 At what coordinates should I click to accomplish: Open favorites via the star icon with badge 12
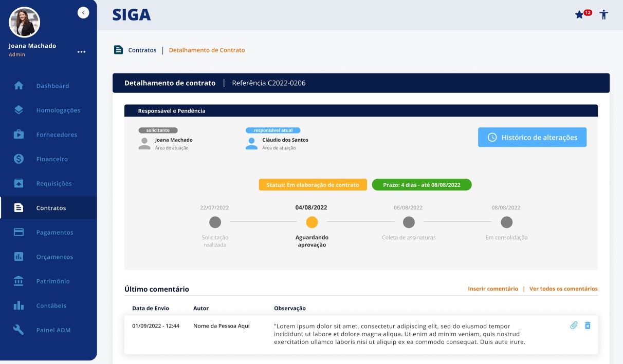582,15
